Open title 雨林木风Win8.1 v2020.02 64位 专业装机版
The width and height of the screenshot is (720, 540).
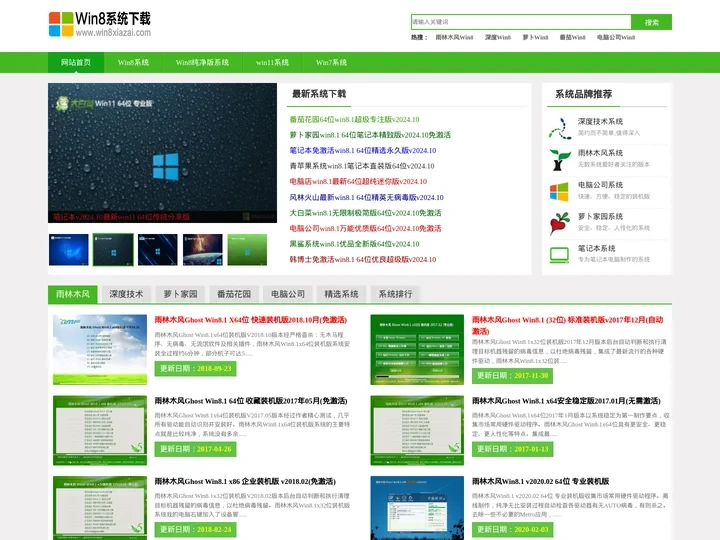(x=540, y=481)
